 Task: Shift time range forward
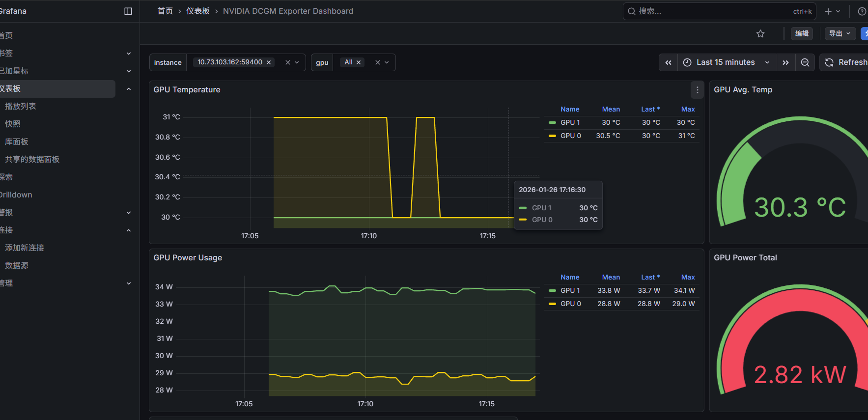click(x=785, y=62)
